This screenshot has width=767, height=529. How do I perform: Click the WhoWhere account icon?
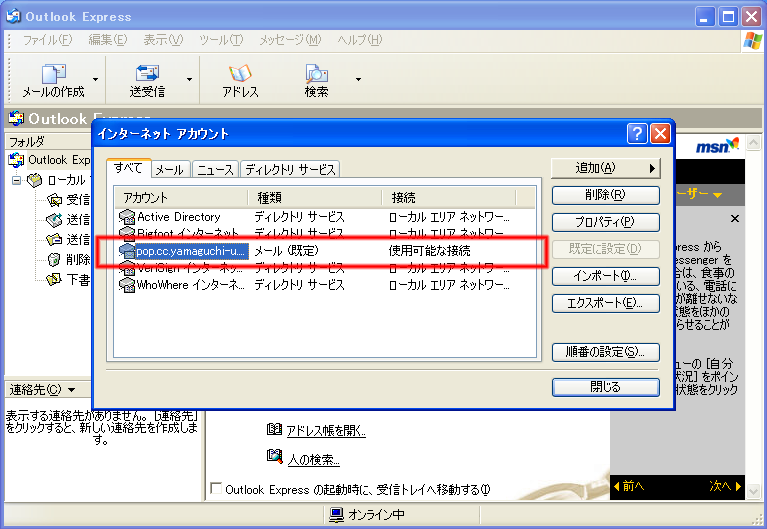127,285
